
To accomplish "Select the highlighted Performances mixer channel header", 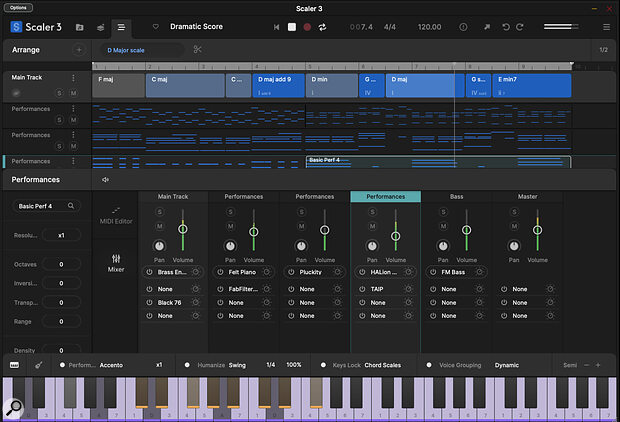I will coord(386,197).
